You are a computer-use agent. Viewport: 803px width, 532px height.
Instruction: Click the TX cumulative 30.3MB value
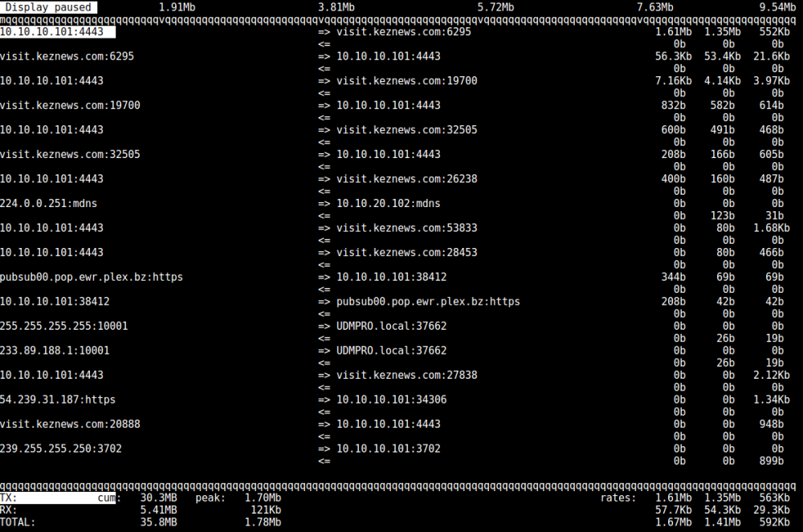(x=159, y=498)
